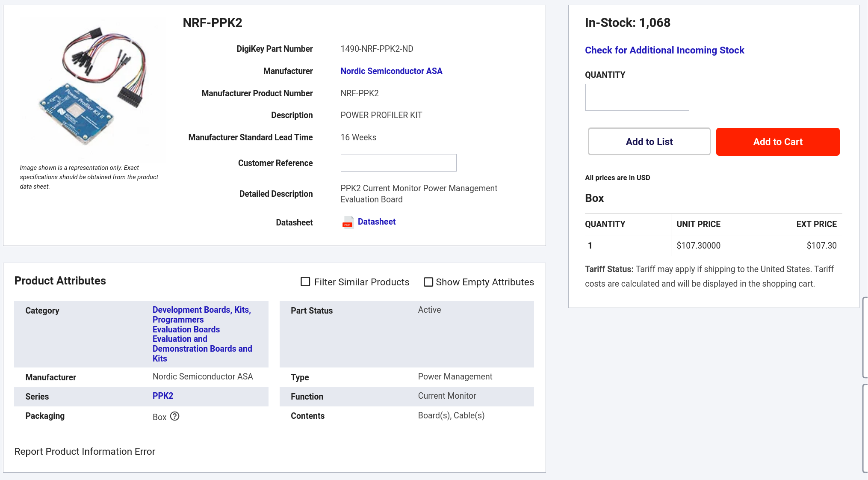This screenshot has height=480, width=868.
Task: Click the Customer Reference text field
Action: click(399, 163)
